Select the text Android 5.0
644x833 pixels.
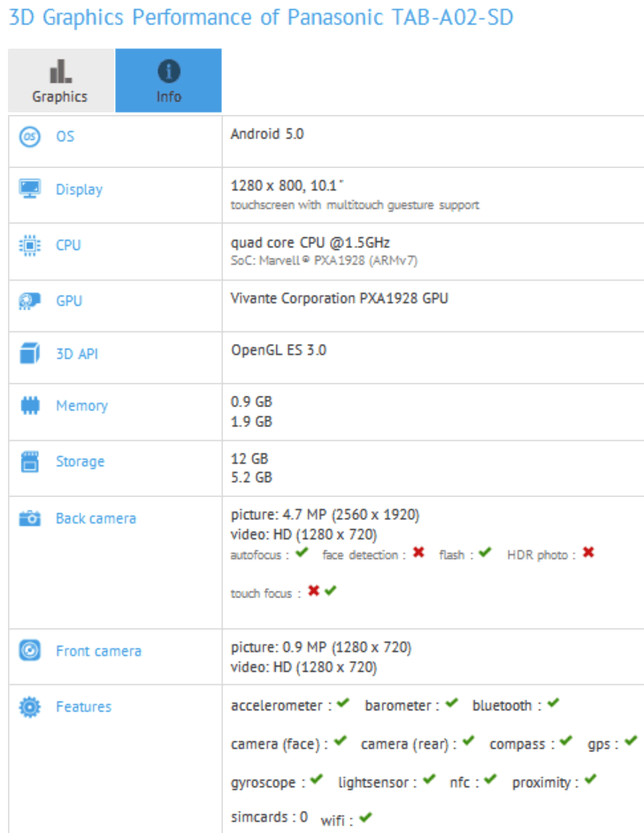pos(267,134)
